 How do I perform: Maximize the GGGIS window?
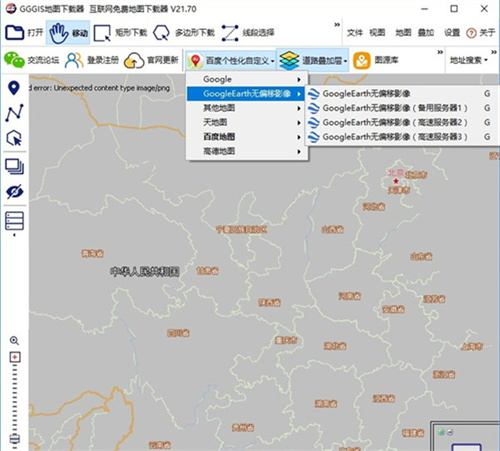[x=454, y=9]
